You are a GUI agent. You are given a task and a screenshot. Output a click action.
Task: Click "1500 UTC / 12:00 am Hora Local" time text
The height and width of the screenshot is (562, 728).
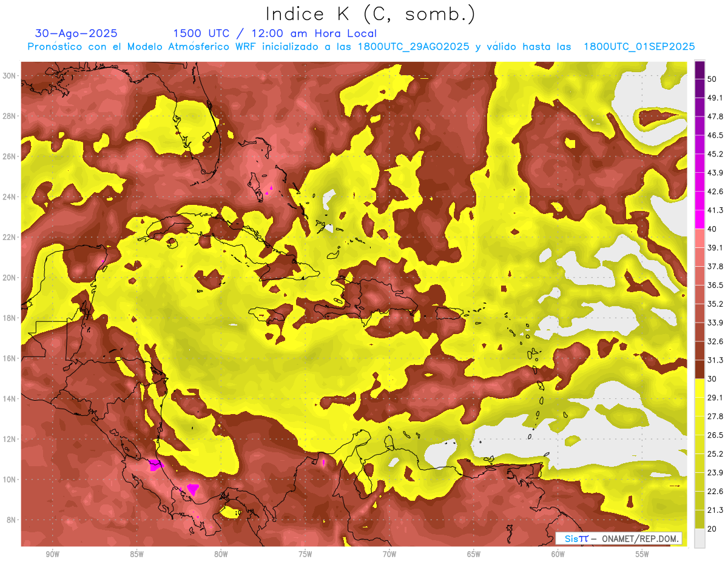[275, 33]
